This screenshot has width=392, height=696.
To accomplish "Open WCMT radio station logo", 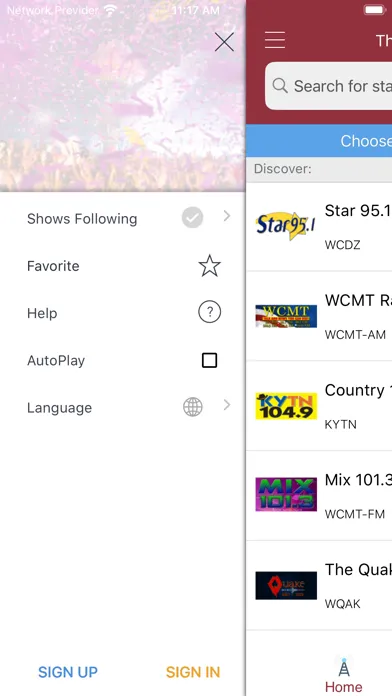I will point(286,316).
